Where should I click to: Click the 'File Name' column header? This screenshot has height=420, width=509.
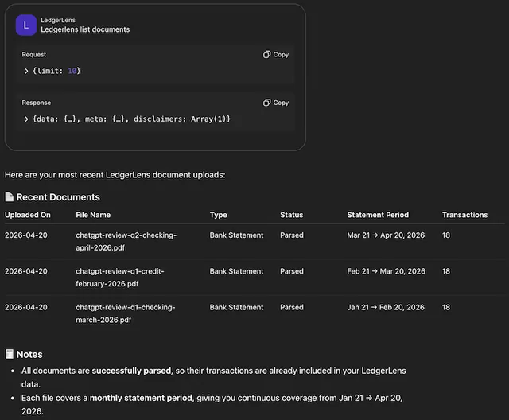click(x=93, y=215)
